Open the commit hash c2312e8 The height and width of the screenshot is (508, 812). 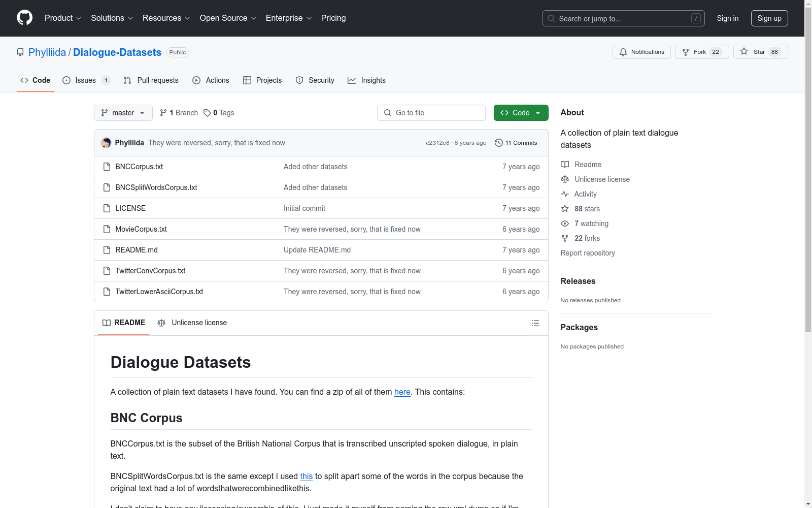[437, 143]
